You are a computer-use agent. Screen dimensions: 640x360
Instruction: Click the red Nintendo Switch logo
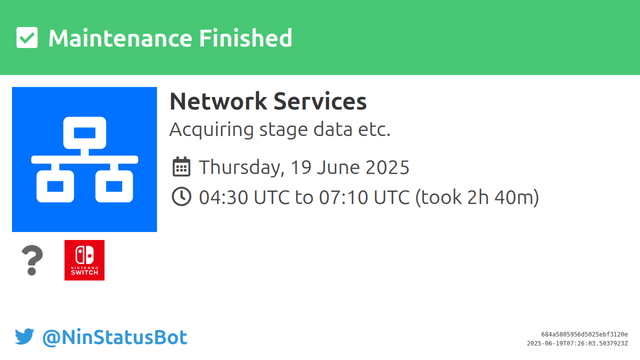84,260
